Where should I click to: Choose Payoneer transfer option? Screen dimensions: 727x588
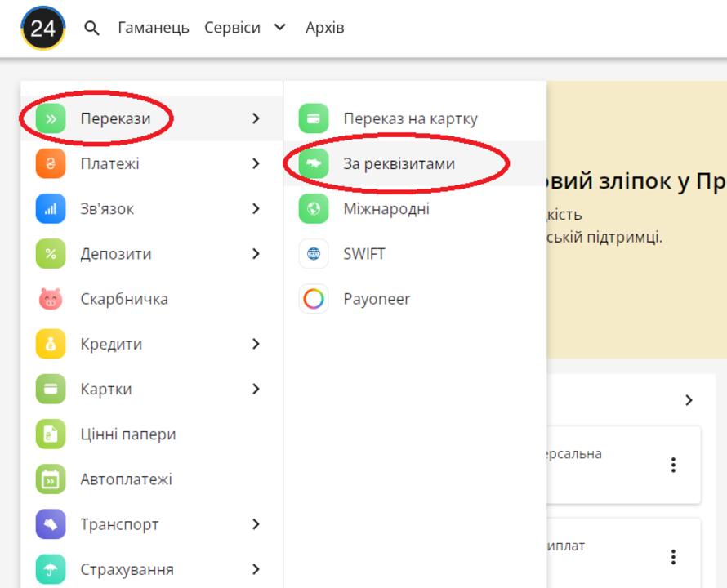pyautogui.click(x=415, y=299)
